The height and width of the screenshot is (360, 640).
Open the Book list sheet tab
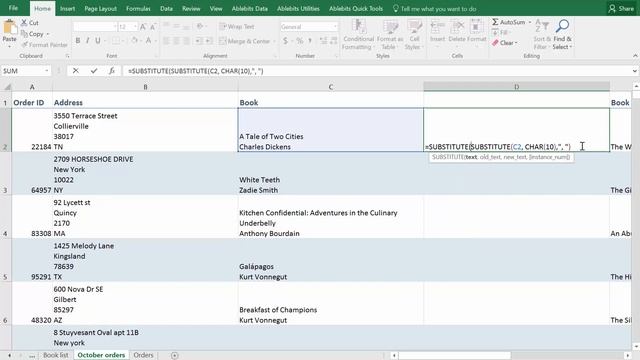pos(56,355)
